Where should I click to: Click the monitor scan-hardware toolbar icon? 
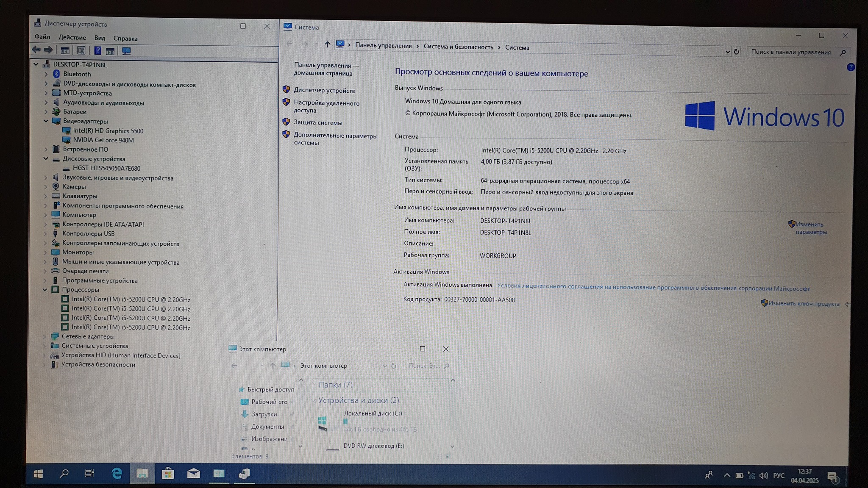coord(126,51)
